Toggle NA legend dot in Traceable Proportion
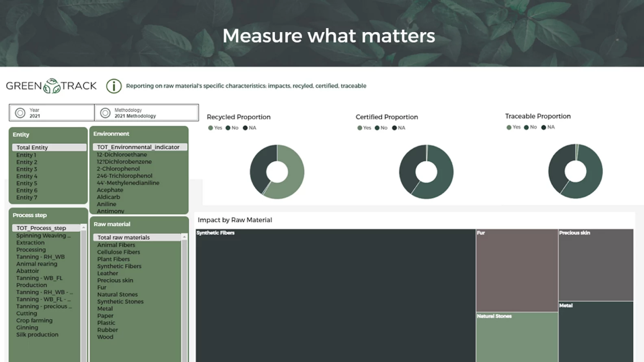Screen dimensions: 644x362 544,127
